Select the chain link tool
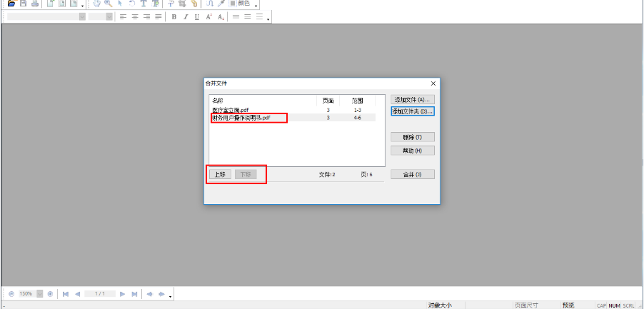The width and height of the screenshot is (644, 309). 194,4
